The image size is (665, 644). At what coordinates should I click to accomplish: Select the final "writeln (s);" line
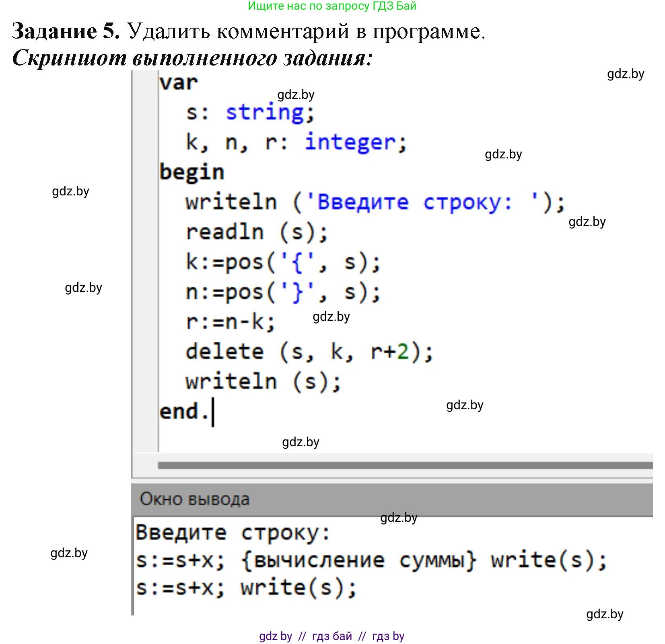[x=261, y=381]
